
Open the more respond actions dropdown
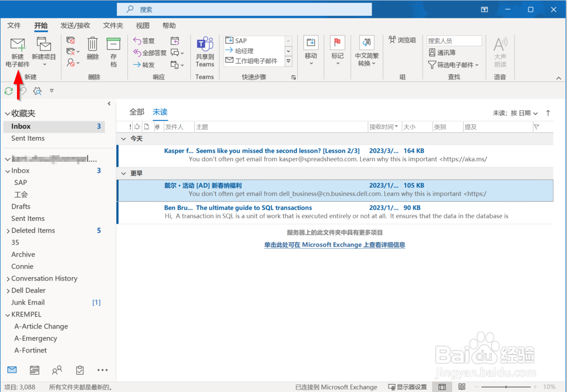[x=177, y=65]
